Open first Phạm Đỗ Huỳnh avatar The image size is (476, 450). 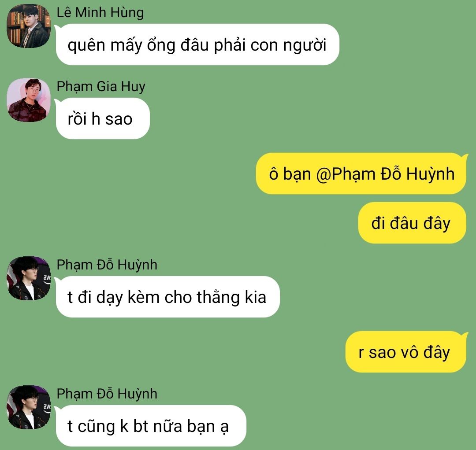tap(29, 278)
